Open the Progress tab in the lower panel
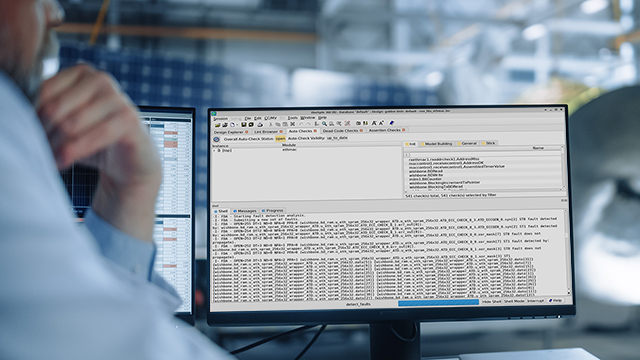 273,211
